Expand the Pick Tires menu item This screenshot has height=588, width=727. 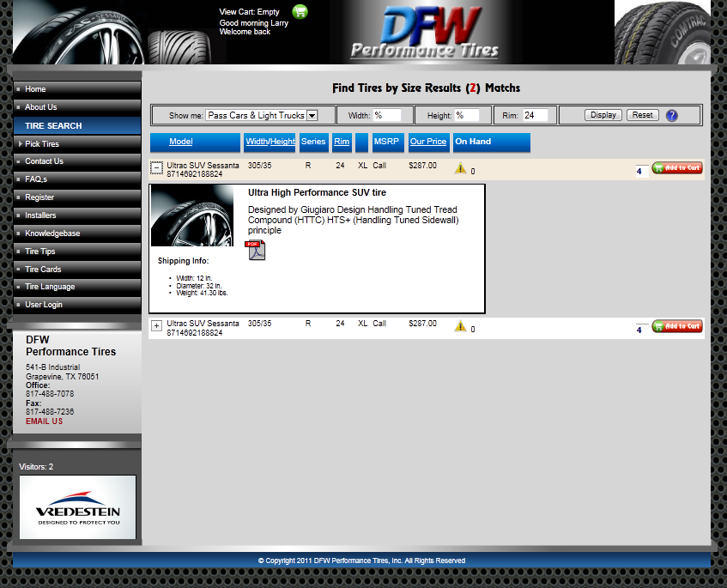[x=42, y=144]
